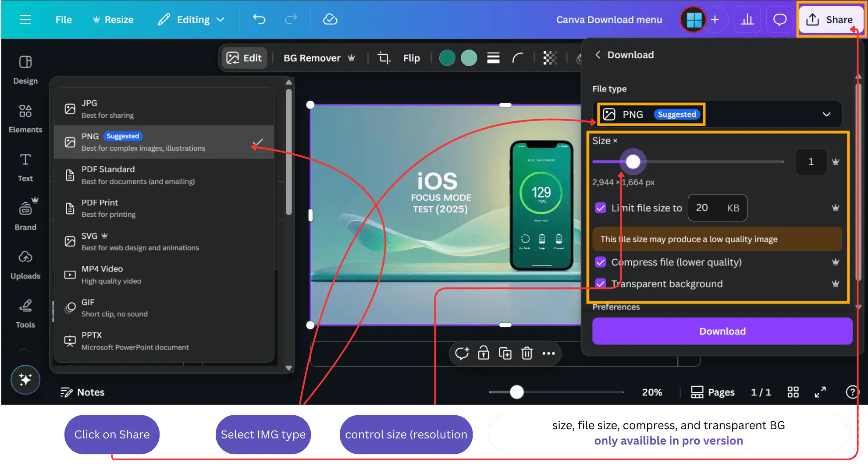Click the generate/comment rotate-plus icon
The width and height of the screenshot is (868, 473).
pyautogui.click(x=462, y=353)
